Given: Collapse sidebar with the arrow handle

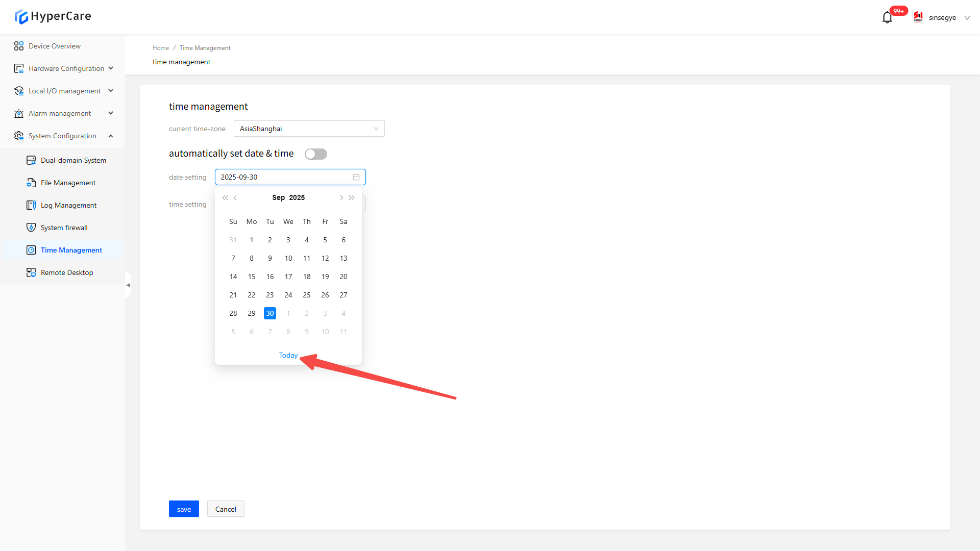Looking at the screenshot, I should tap(128, 285).
